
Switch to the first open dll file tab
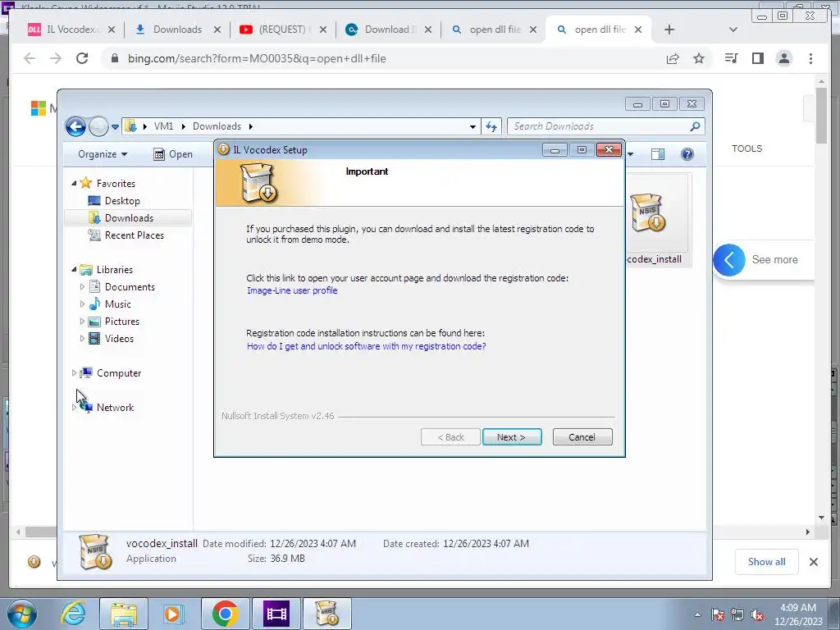pos(493,30)
